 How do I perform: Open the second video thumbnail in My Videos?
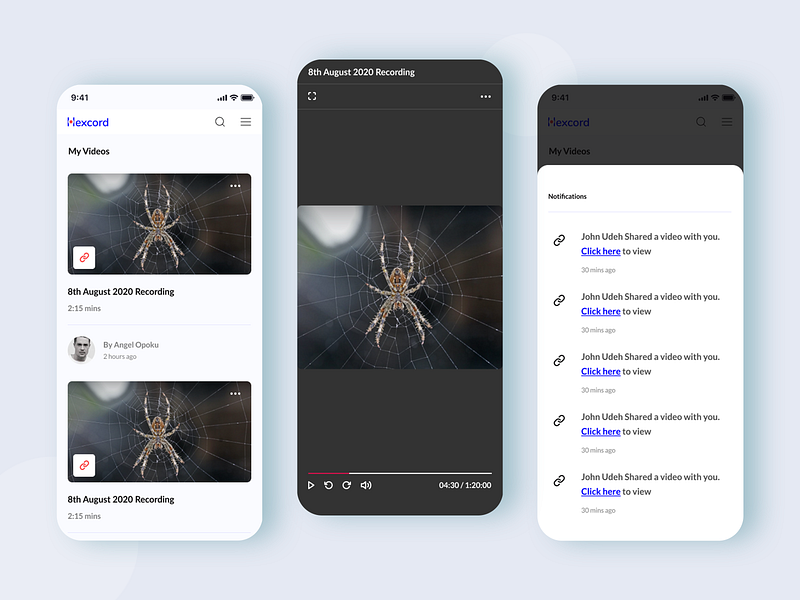coord(159,432)
